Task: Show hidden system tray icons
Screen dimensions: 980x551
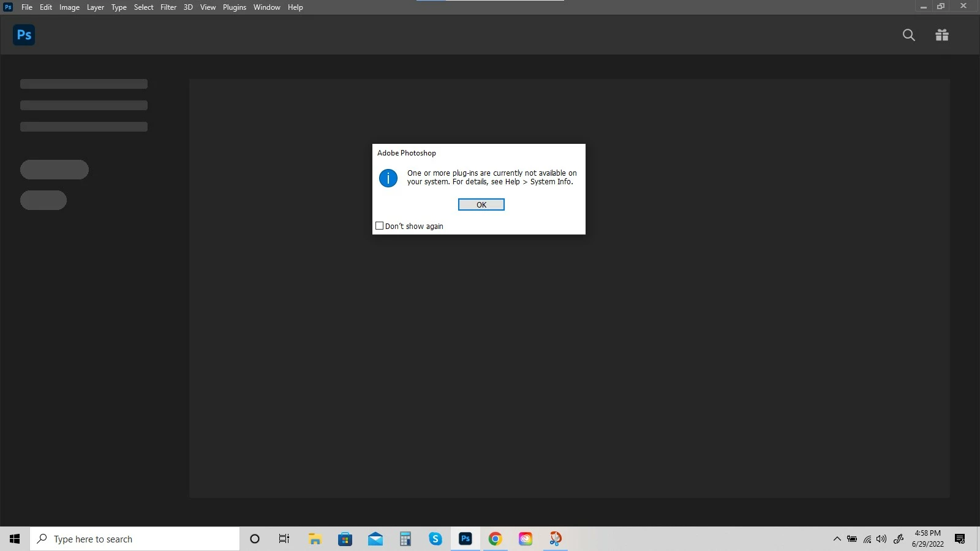Action: pyautogui.click(x=837, y=539)
